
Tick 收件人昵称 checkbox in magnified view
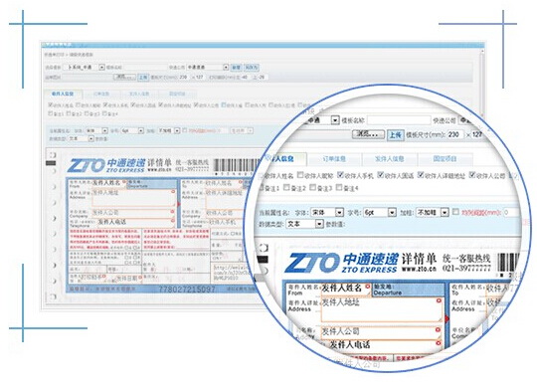pyautogui.click(x=300, y=175)
